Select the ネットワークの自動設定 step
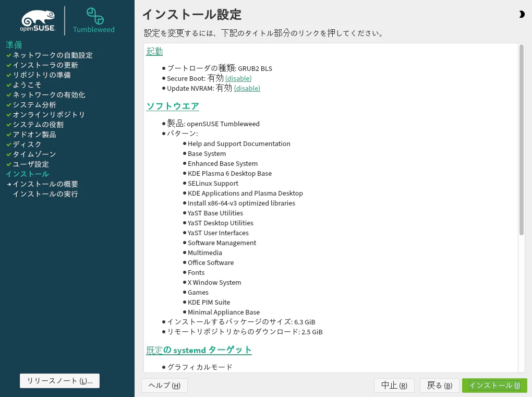Screen dimensions: 532x397 pyautogui.click(x=53, y=55)
